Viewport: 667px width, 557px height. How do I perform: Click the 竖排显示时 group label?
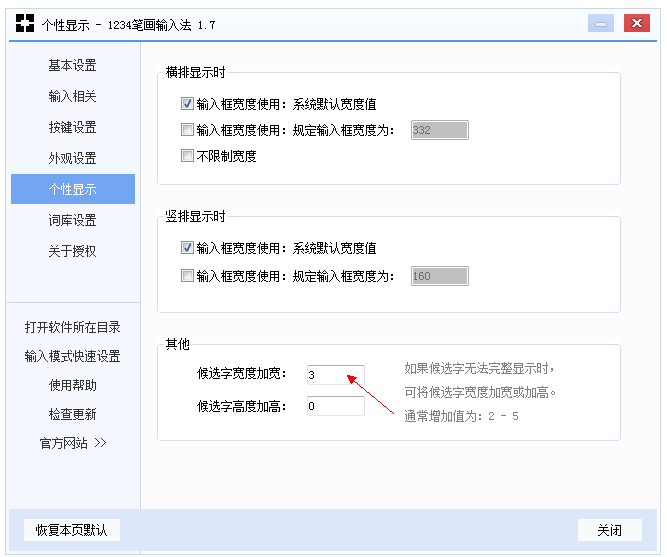point(196,216)
